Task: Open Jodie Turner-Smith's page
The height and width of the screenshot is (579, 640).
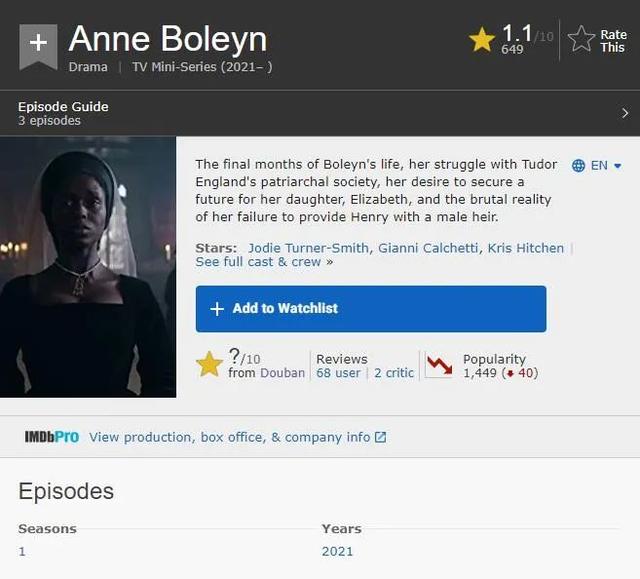Action: (309, 248)
